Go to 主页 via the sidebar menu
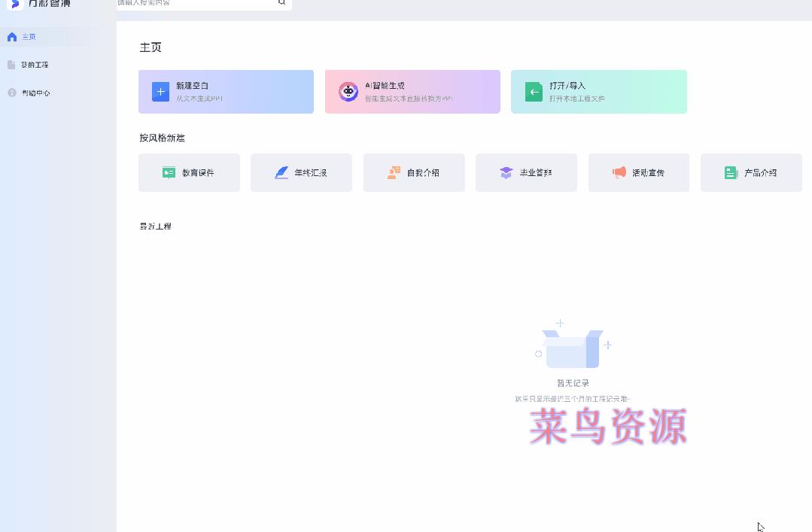This screenshot has height=532, width=812. click(x=29, y=36)
